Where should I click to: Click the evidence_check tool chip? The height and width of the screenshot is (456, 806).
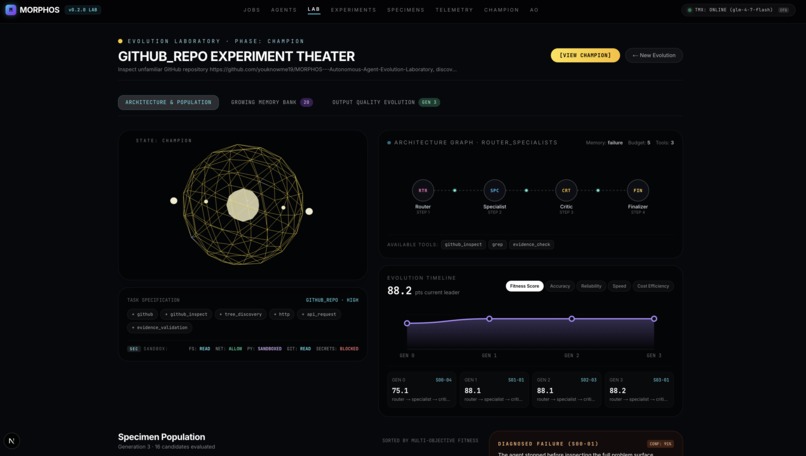click(531, 245)
